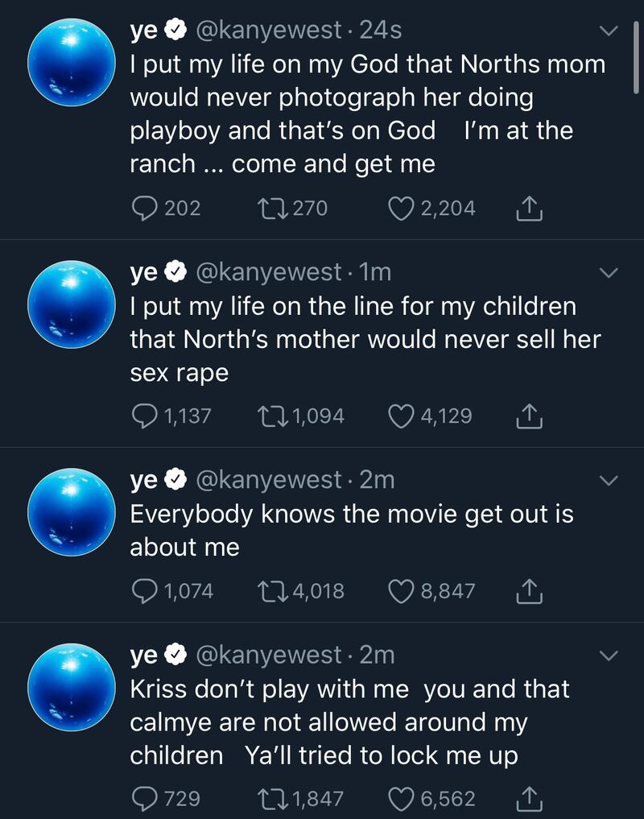
Task: Reply to the 'get out' movie tweet
Action: [146, 592]
